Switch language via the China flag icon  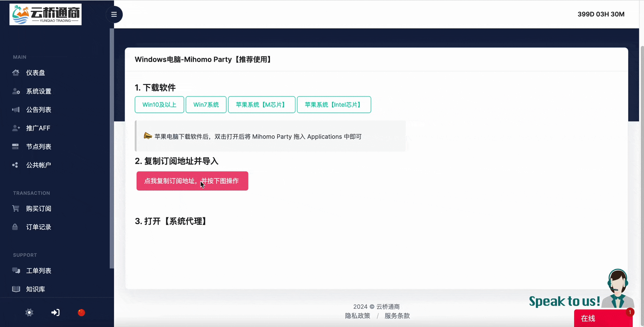[81, 313]
